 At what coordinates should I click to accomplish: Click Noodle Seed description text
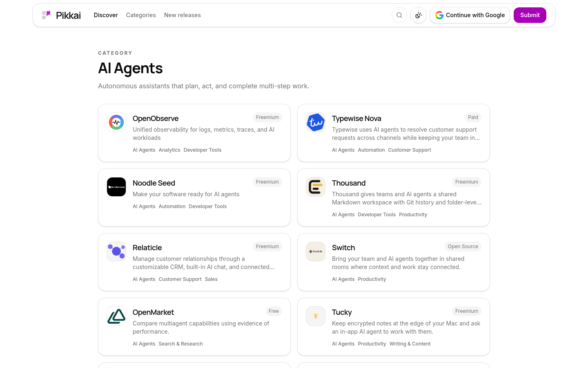pyautogui.click(x=186, y=194)
